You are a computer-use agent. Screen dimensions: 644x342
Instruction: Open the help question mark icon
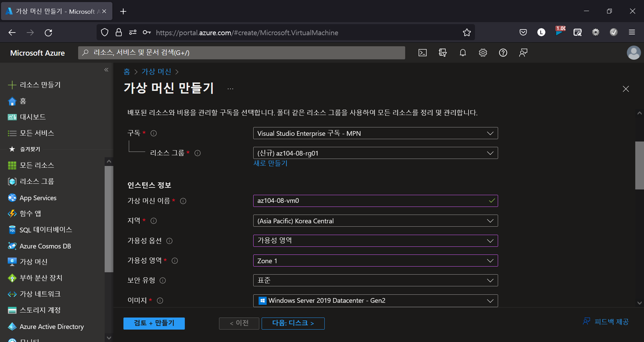tap(503, 53)
